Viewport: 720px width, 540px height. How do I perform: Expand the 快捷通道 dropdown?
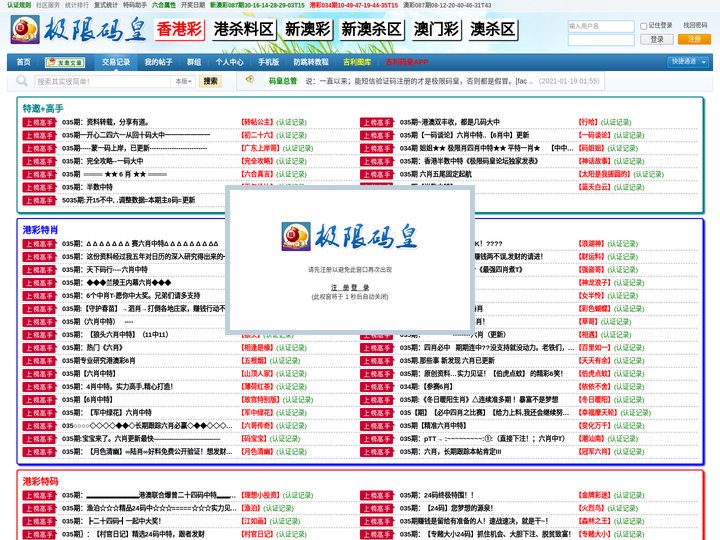[687, 62]
